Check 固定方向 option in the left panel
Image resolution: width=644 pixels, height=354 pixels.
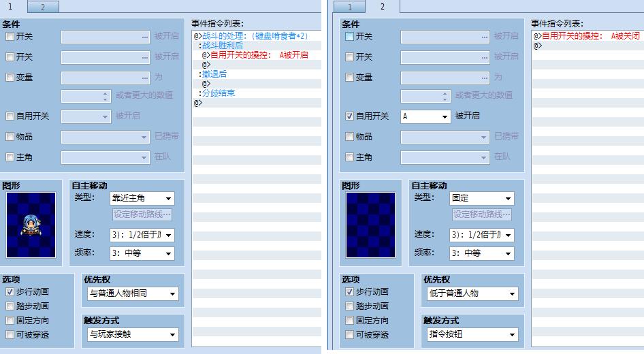(10, 321)
